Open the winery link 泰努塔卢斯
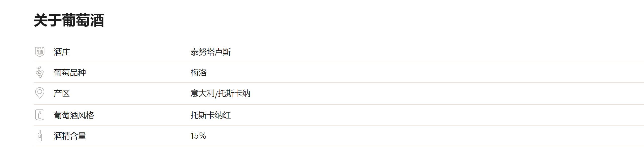 point(210,52)
